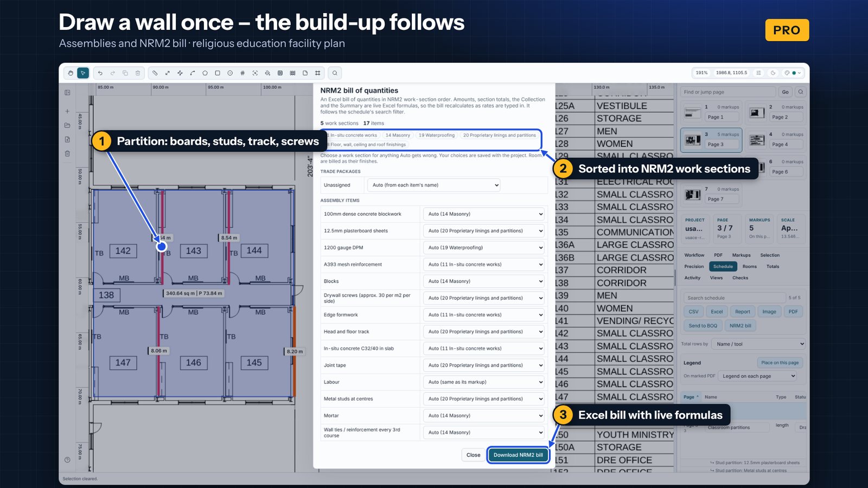Click Place on this page button
868x488 pixels.
pyautogui.click(x=780, y=362)
